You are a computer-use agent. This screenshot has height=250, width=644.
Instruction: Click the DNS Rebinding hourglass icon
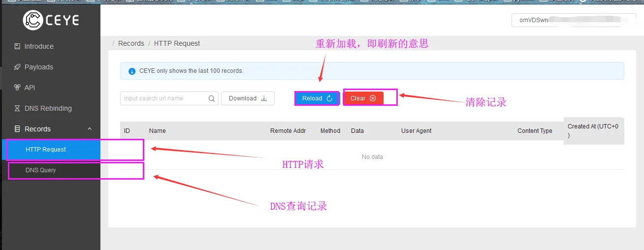click(17, 108)
